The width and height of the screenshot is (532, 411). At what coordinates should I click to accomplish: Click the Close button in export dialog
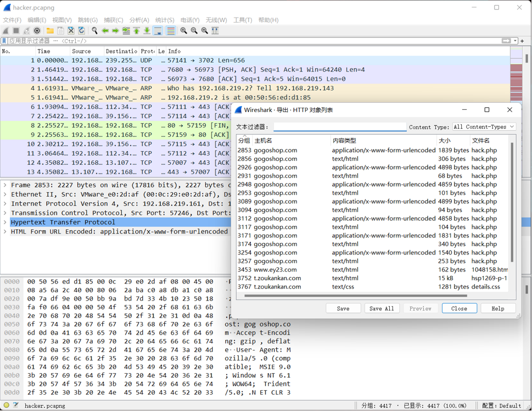(460, 308)
